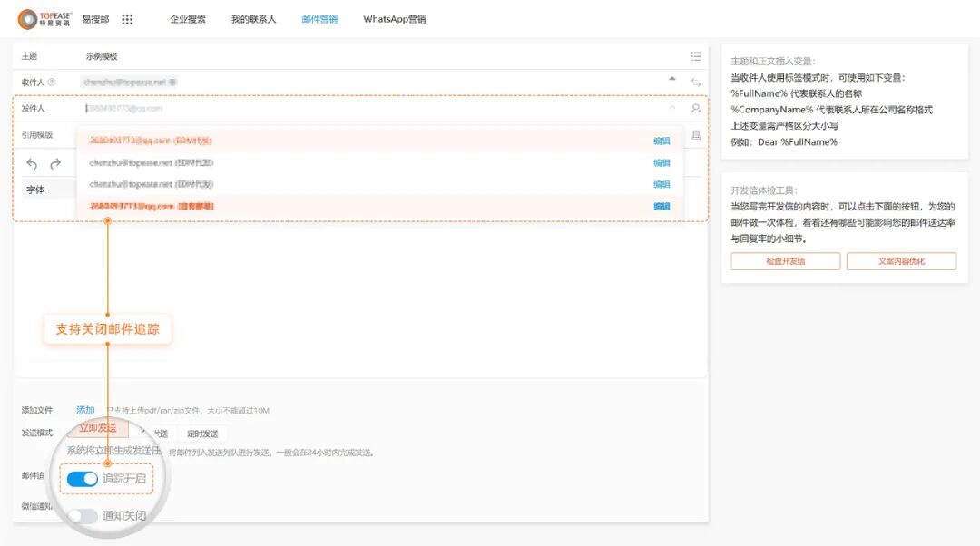Click the list icon in the 主题 row

[696, 56]
